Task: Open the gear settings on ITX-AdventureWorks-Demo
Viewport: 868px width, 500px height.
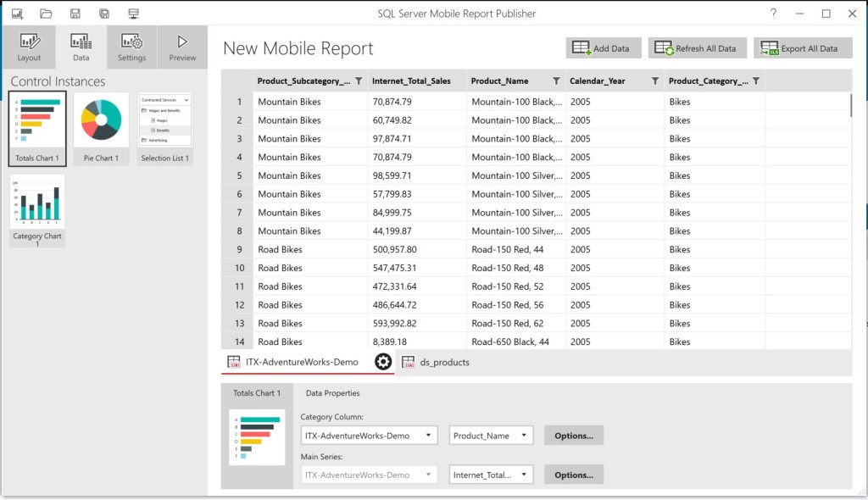Action: [x=384, y=361]
